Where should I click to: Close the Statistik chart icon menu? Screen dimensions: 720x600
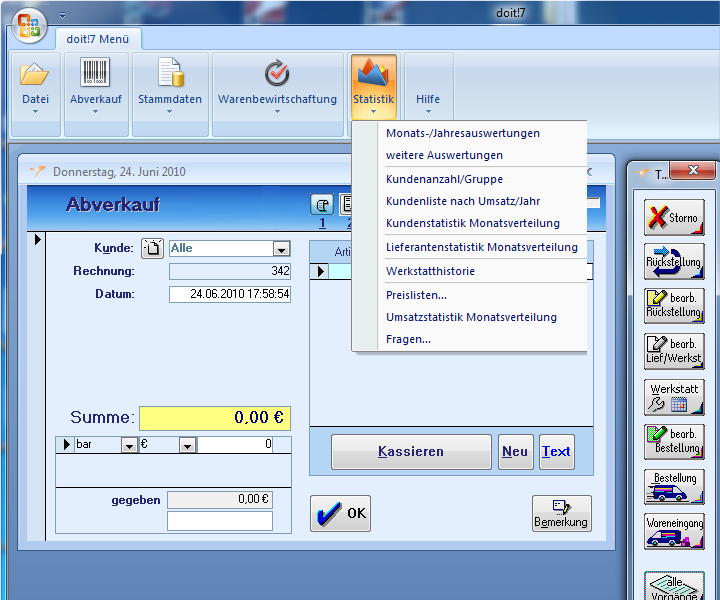[x=373, y=87]
